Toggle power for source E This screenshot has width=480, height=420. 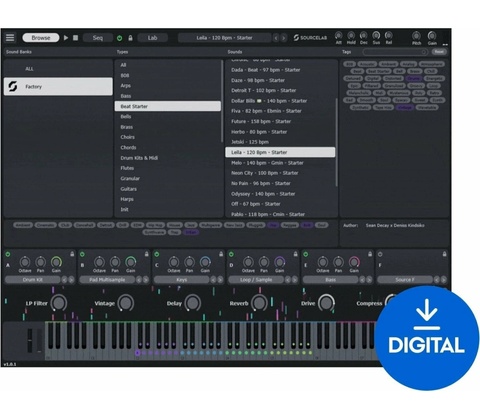click(306, 254)
